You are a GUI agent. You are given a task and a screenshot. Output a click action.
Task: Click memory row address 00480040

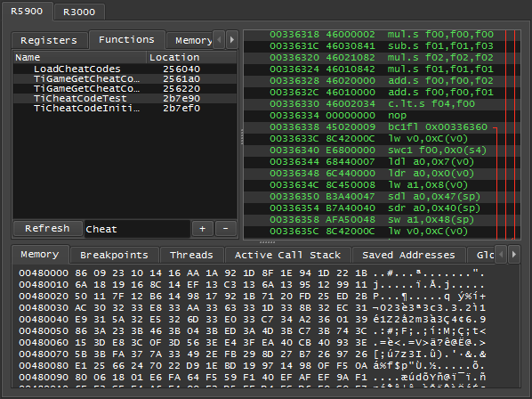pos(44,319)
